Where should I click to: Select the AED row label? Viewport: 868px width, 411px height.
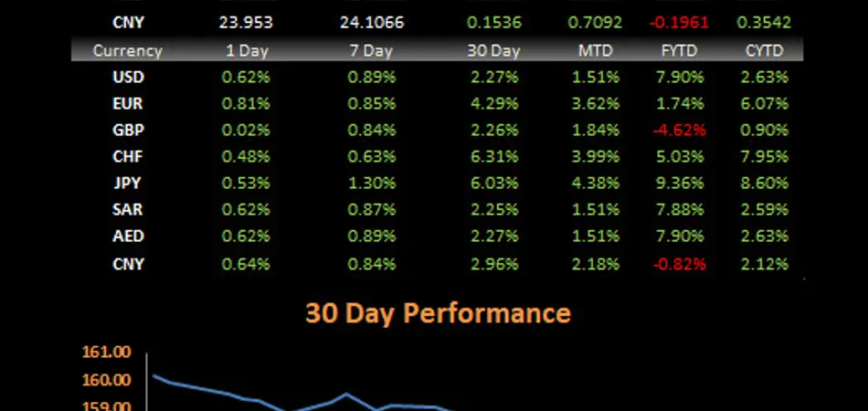point(127,237)
